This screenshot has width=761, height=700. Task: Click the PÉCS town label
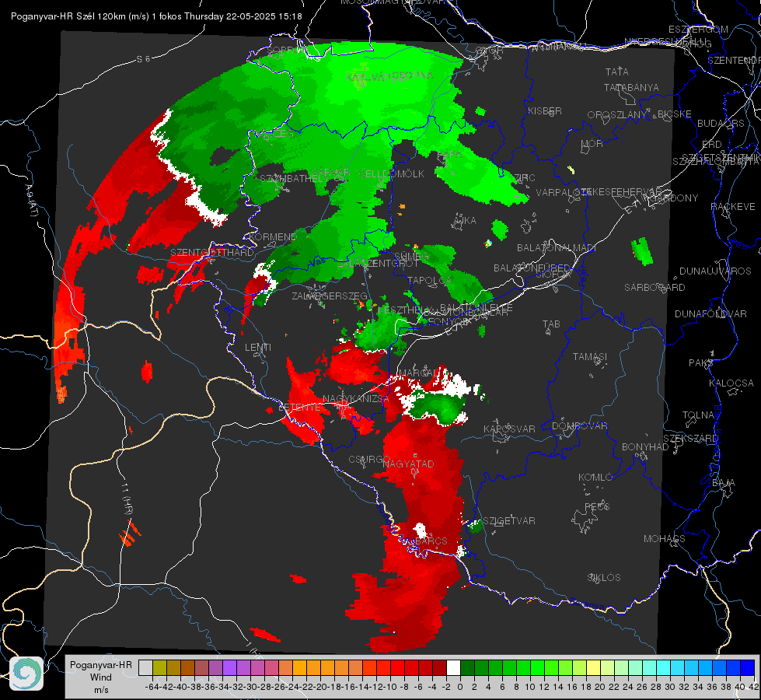point(596,506)
